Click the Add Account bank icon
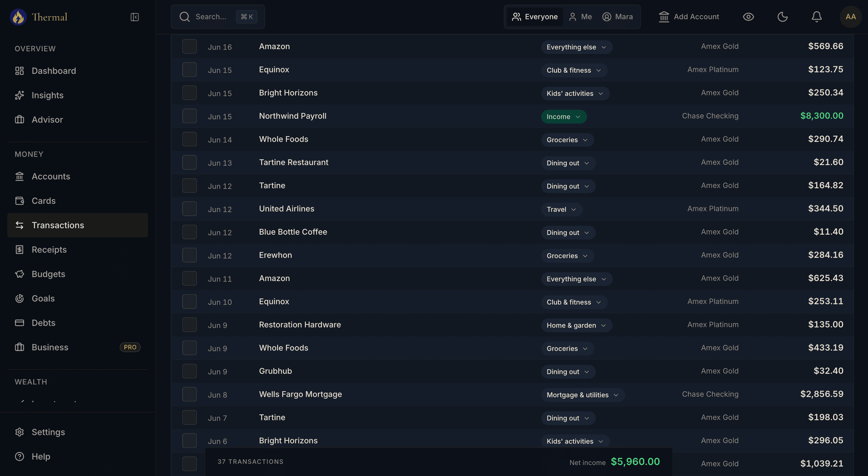This screenshot has height=476, width=868. pos(664,17)
